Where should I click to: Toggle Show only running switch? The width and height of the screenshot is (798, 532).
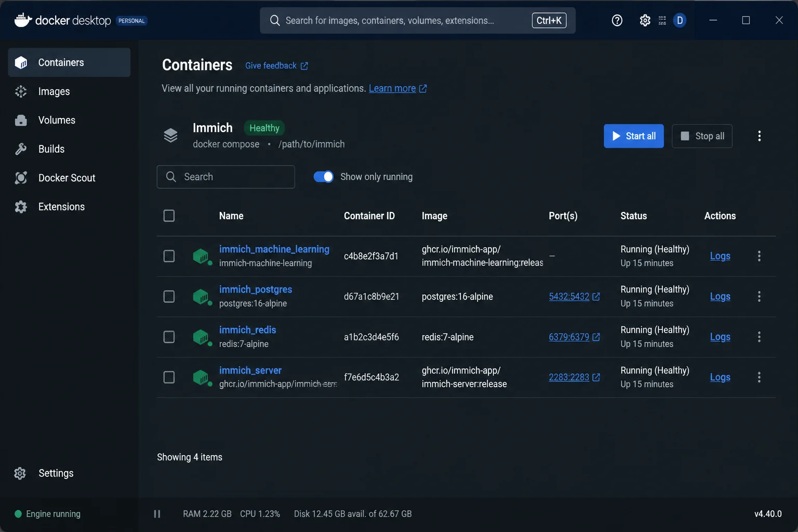324,177
